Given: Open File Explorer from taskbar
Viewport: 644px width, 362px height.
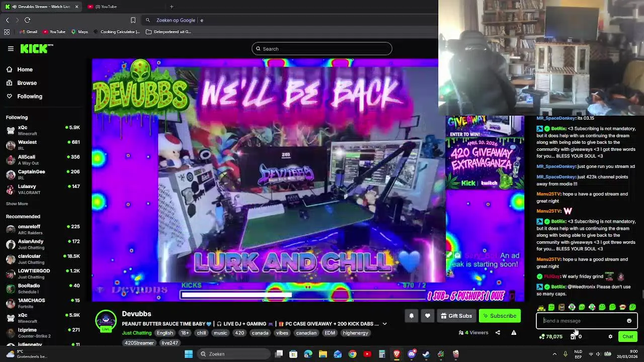Looking at the screenshot, I should coord(323,354).
